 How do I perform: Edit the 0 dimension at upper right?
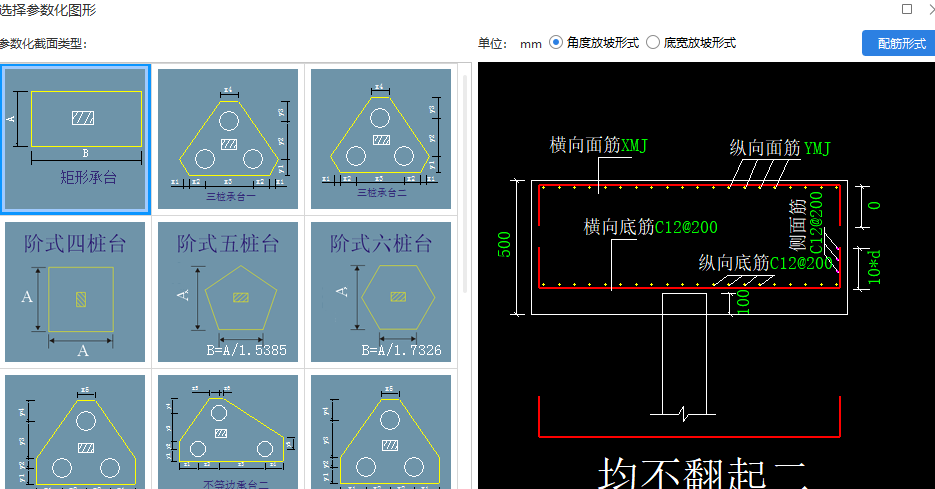click(x=874, y=205)
